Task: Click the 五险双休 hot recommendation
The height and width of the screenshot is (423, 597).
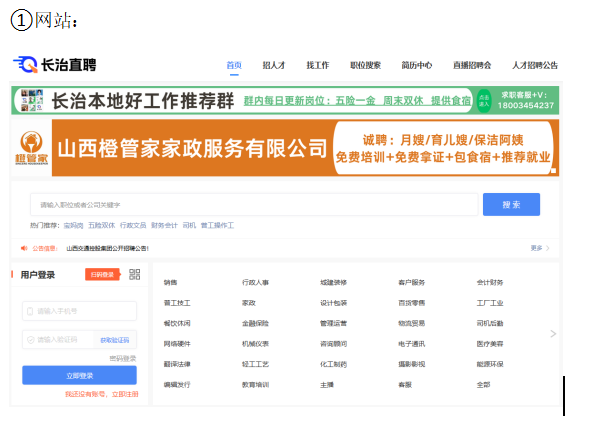Action: point(102,225)
